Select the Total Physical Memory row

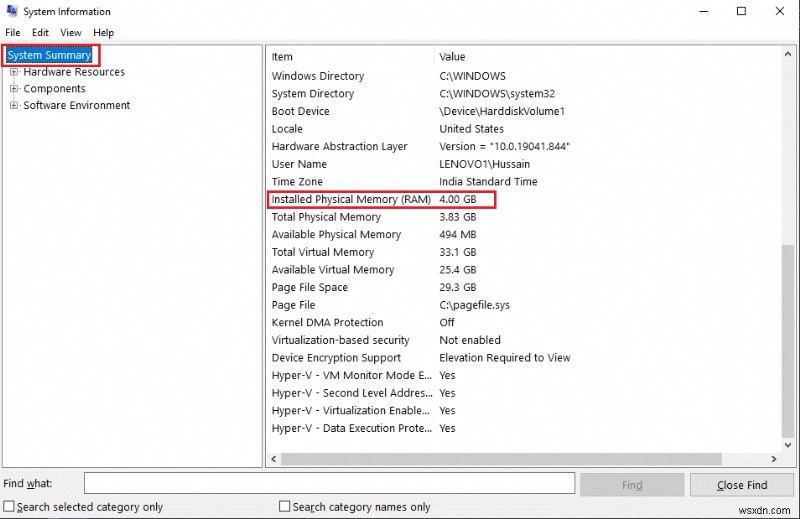point(524,217)
